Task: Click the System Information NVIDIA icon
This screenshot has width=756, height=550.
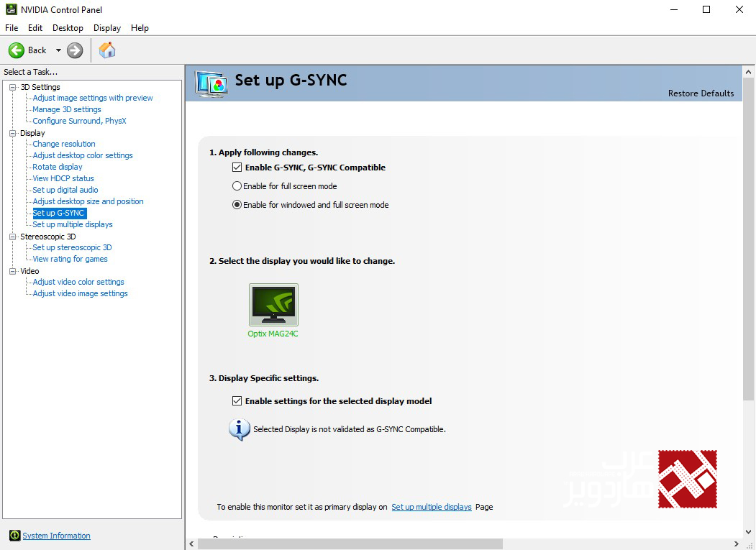Action: coord(14,535)
